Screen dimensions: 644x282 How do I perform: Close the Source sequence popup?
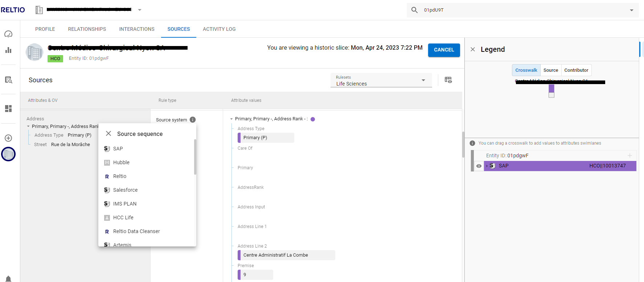(x=108, y=134)
